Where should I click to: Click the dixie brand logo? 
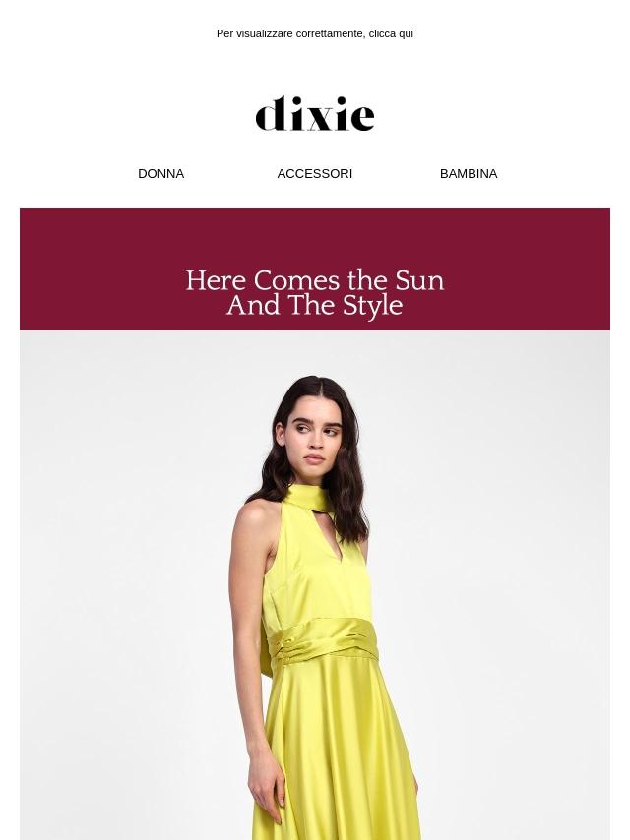click(x=315, y=113)
